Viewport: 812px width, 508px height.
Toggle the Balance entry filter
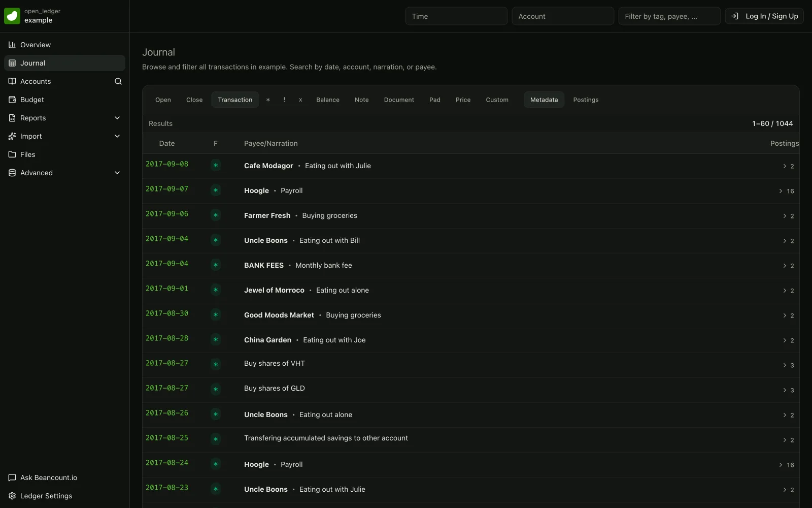pos(328,100)
